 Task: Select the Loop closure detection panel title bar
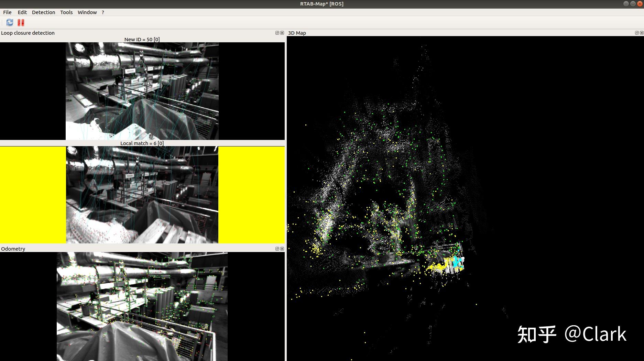coord(28,33)
